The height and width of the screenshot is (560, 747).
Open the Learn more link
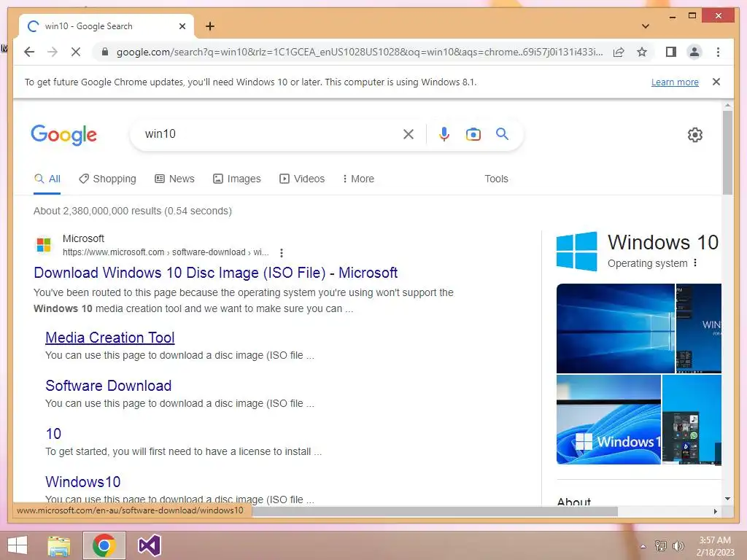675,82
